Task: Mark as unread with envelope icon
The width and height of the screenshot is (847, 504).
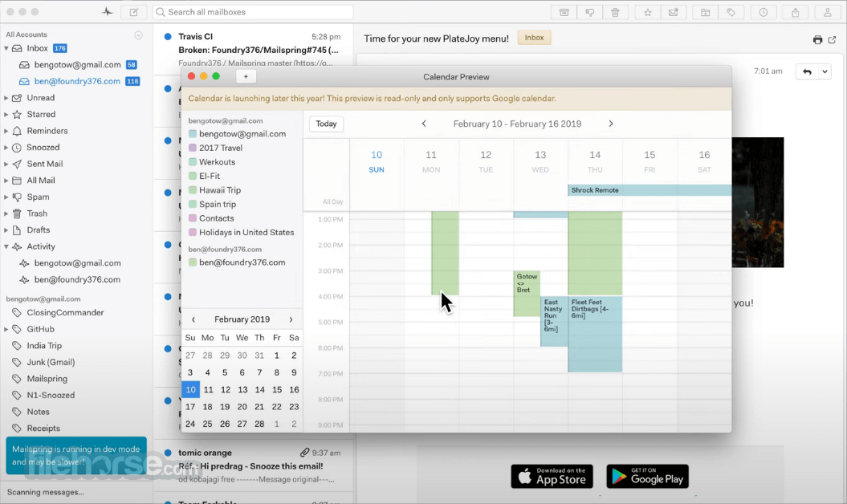Action: pyautogui.click(x=673, y=12)
